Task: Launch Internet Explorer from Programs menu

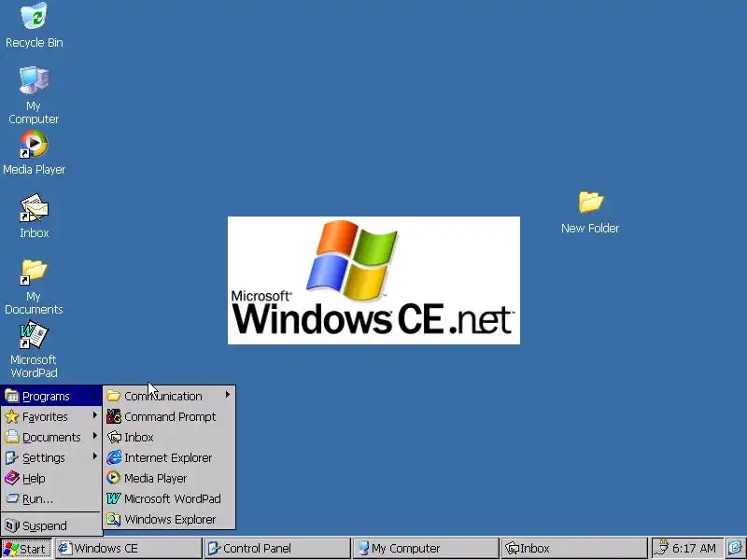Action: click(169, 457)
